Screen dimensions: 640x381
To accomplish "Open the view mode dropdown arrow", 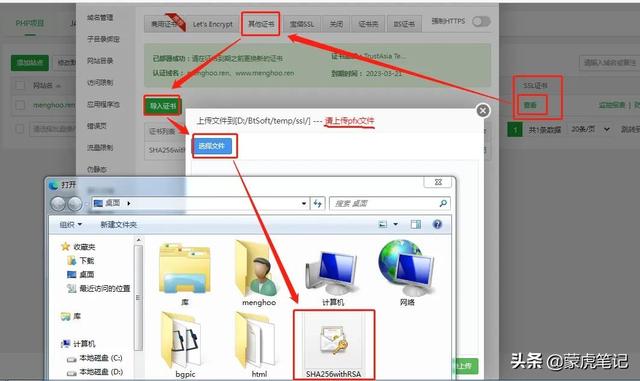I will point(395,224).
